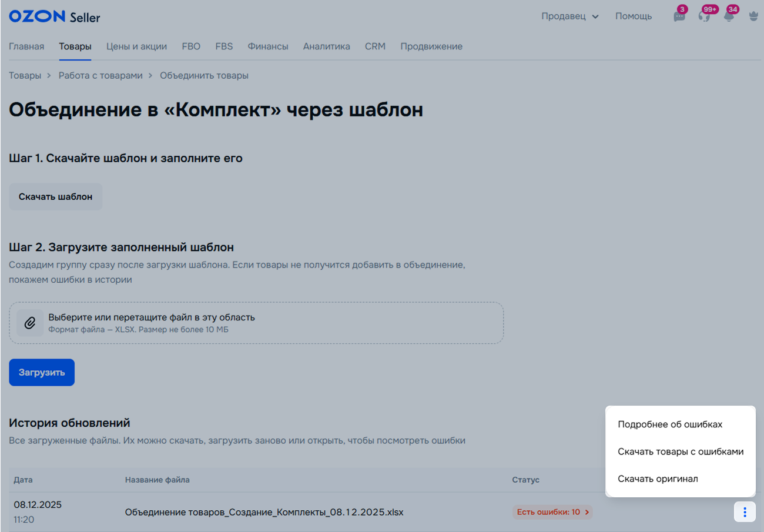The image size is (764, 532).
Task: Select 'Скачать оригинал' from the menu
Action: tap(658, 479)
